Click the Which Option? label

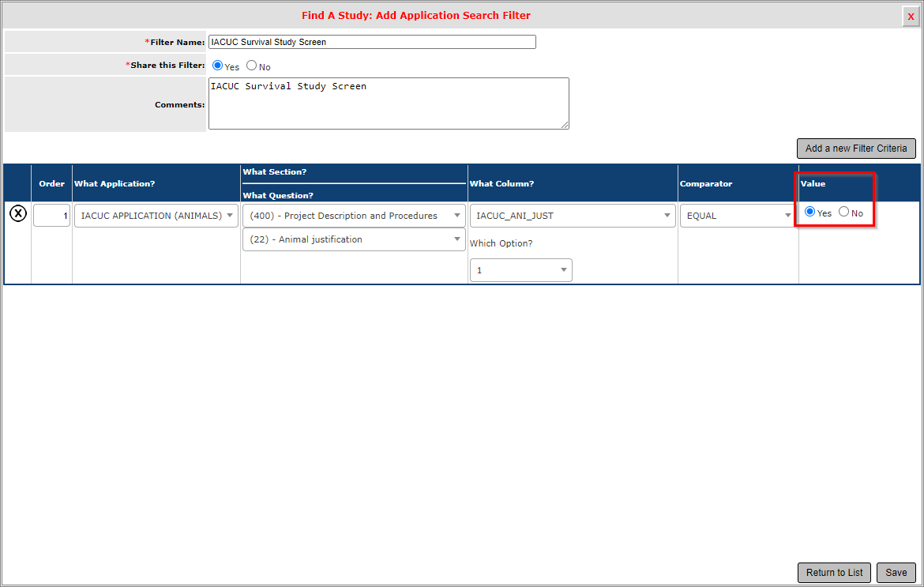501,243
